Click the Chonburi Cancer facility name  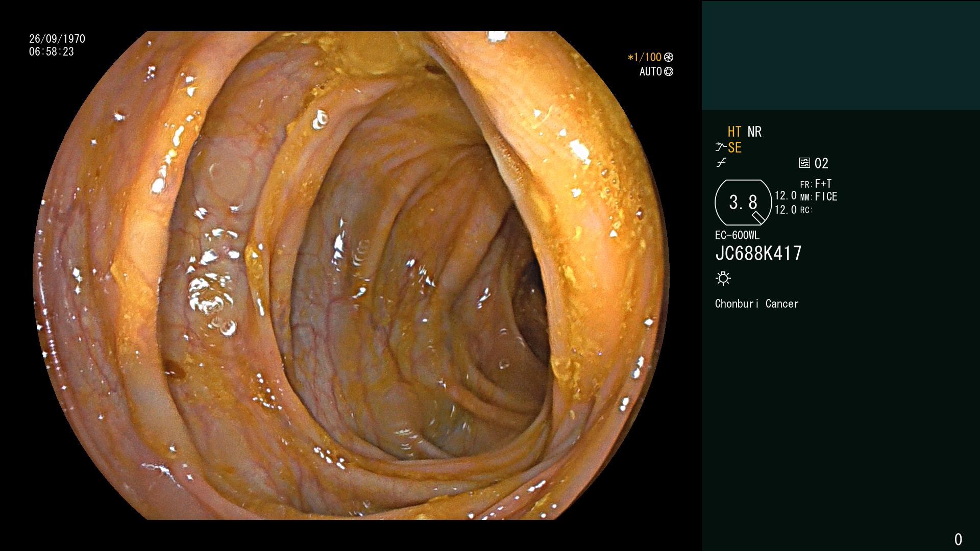coord(757,304)
